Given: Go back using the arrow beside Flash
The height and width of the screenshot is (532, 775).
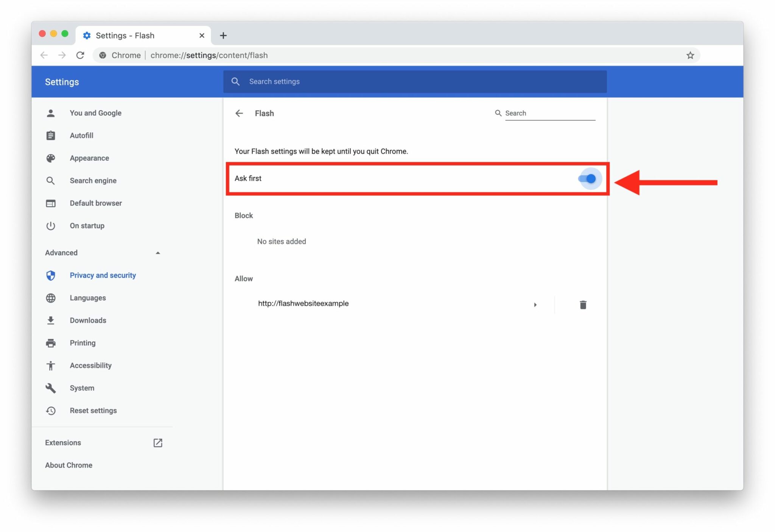Looking at the screenshot, I should tap(240, 113).
